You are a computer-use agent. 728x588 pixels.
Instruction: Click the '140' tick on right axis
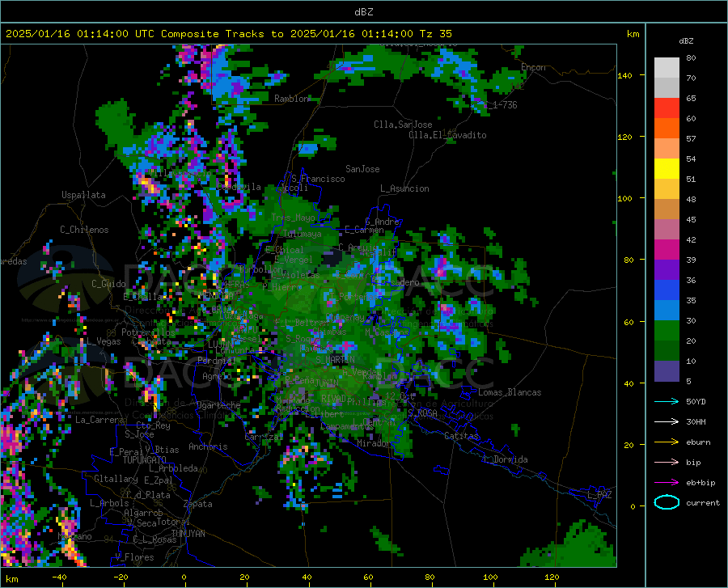624,76
